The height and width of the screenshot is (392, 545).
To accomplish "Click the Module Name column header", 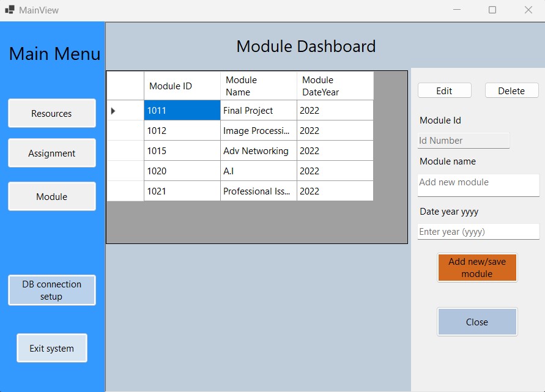I will click(x=257, y=86).
